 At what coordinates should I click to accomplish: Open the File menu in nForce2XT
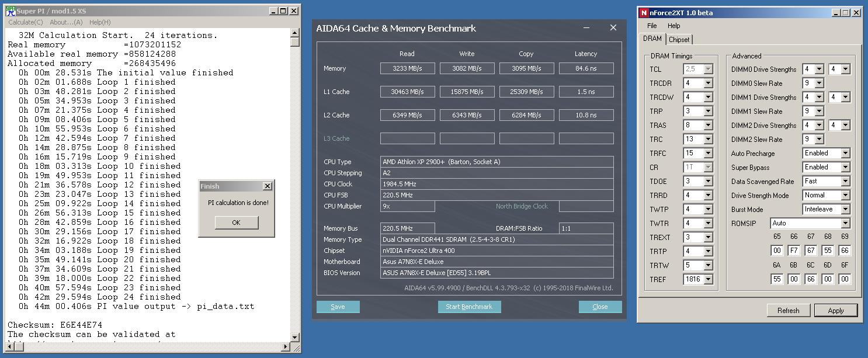point(652,26)
